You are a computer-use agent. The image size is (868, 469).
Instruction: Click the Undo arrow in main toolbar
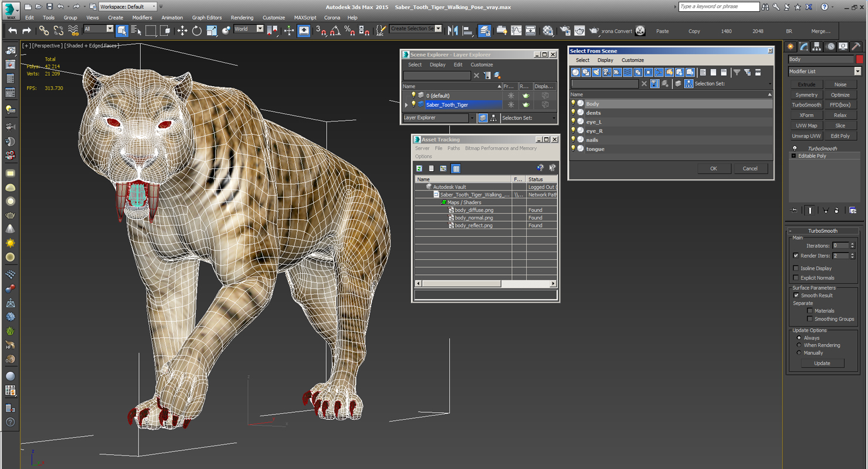[12, 30]
